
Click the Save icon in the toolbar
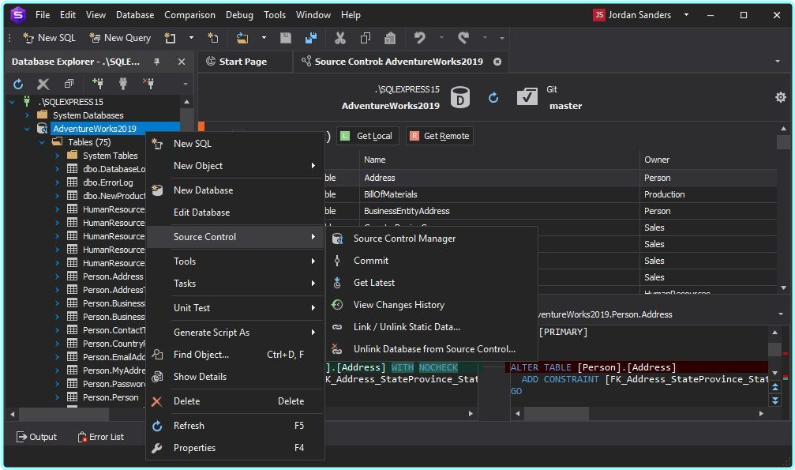pos(286,38)
